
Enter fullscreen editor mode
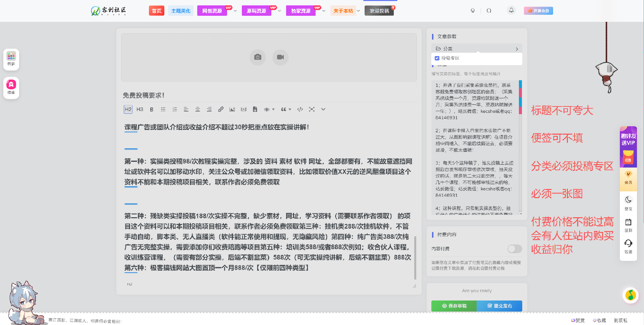click(x=312, y=109)
